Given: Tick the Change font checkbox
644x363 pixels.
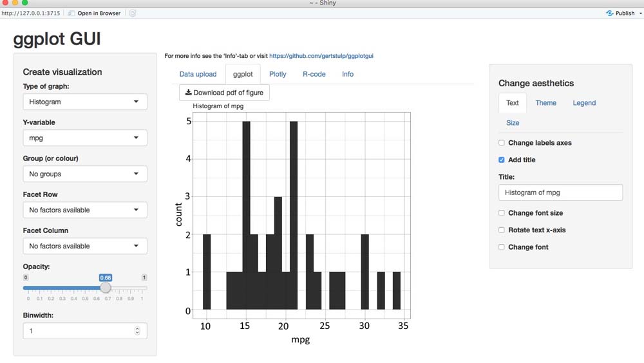Looking at the screenshot, I should click(x=502, y=247).
